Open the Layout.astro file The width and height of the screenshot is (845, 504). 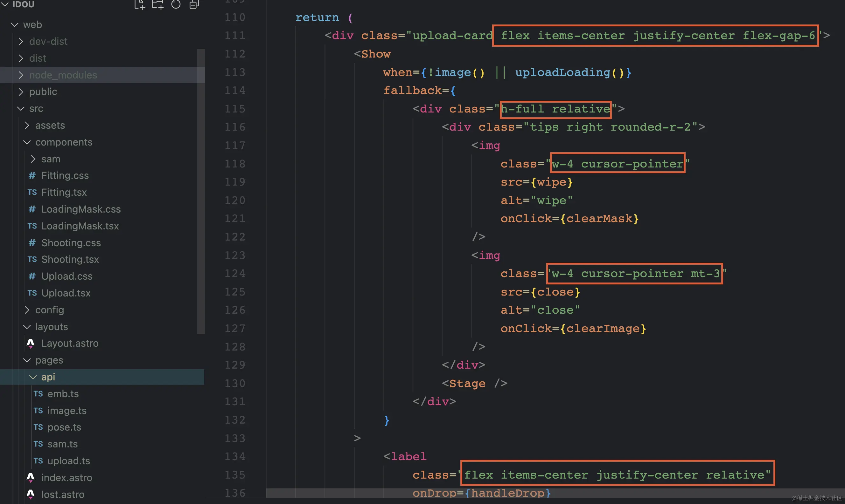point(70,343)
